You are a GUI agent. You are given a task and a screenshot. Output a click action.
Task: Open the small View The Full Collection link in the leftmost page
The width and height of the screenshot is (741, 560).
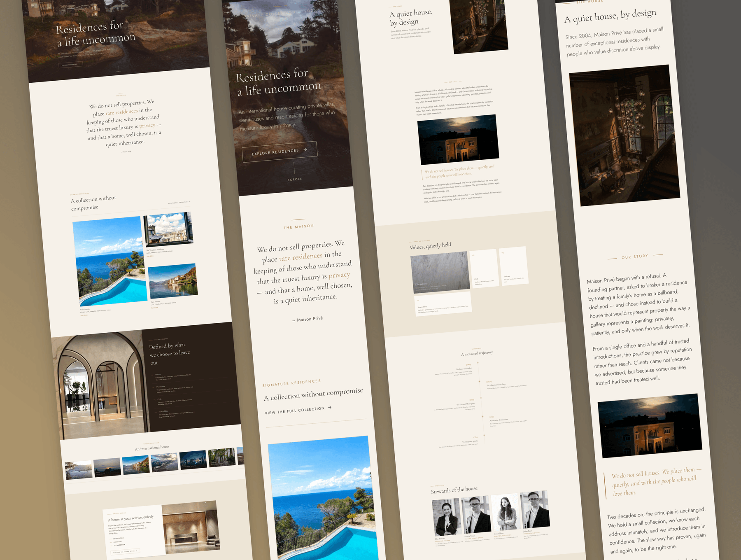coord(179,203)
